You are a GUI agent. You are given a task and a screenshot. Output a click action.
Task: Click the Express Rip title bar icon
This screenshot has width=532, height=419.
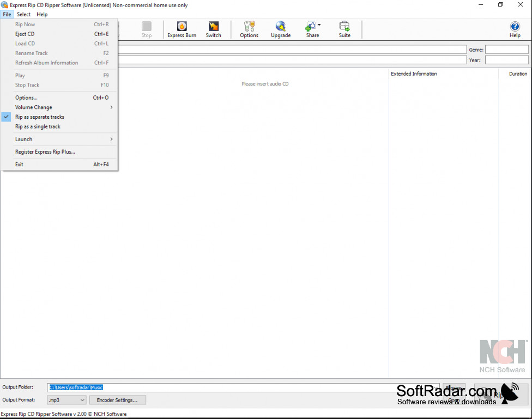tap(4, 5)
